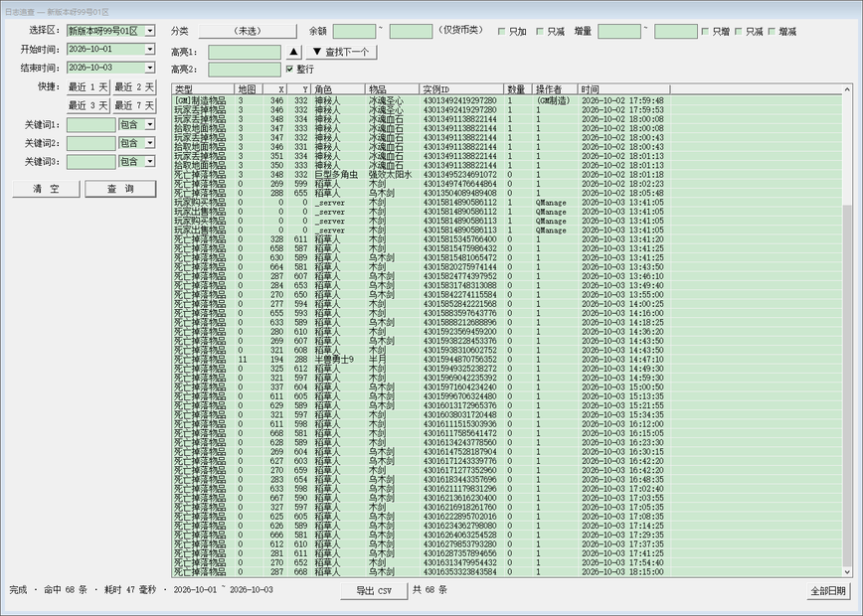Select the 最近 1 天 shortcut

pos(87,86)
